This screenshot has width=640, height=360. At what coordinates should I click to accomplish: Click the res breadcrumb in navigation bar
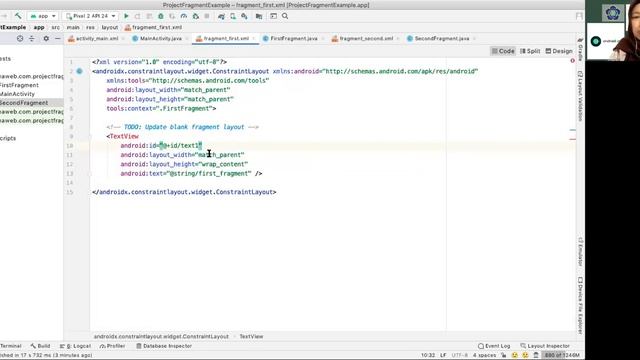90,27
